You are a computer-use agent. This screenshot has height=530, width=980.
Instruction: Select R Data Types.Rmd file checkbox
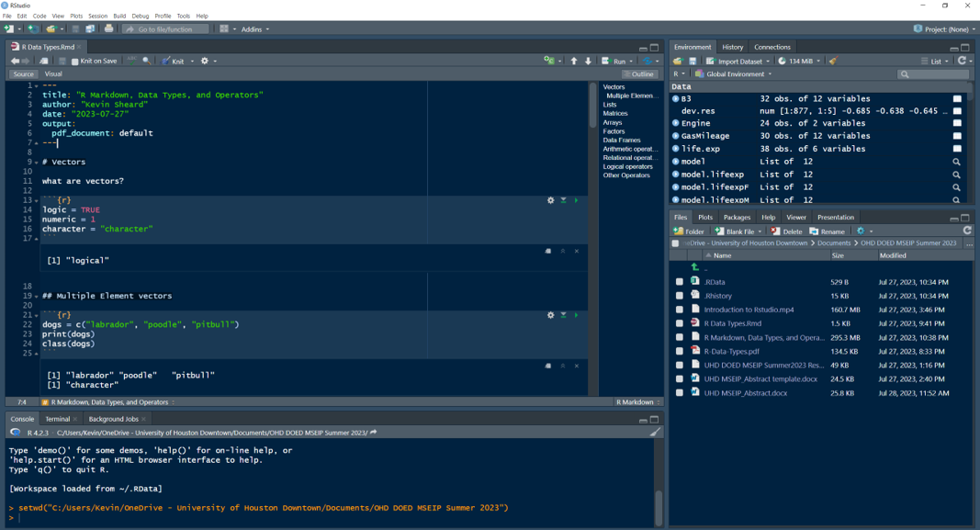680,323
